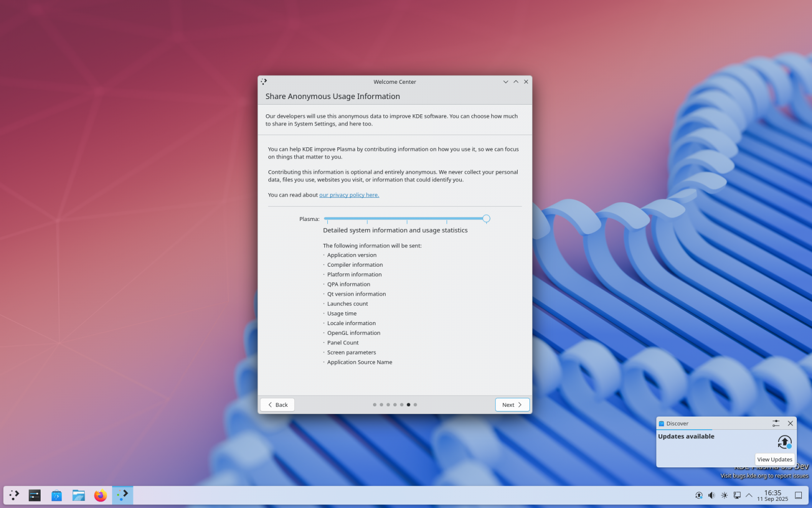The height and width of the screenshot is (508, 812).
Task: Open the audio volume tray icon
Action: pos(712,495)
